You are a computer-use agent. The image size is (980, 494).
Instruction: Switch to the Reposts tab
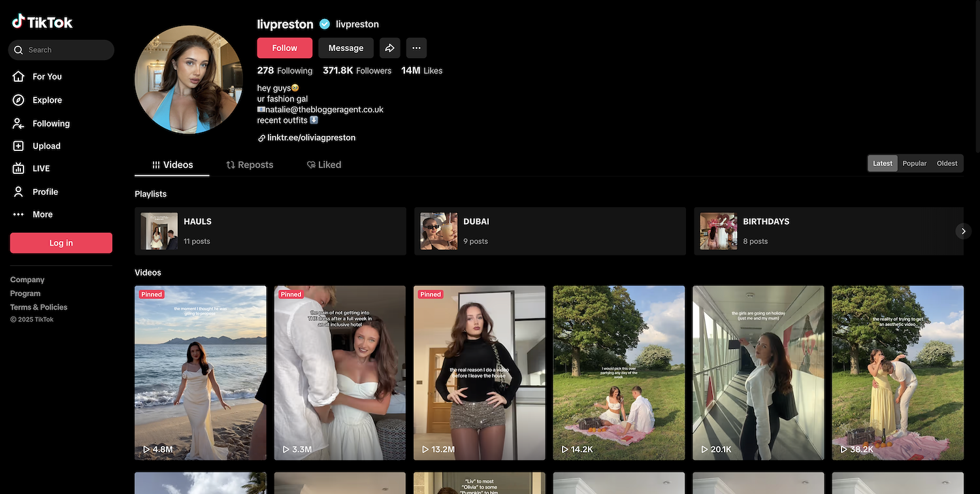coord(250,165)
